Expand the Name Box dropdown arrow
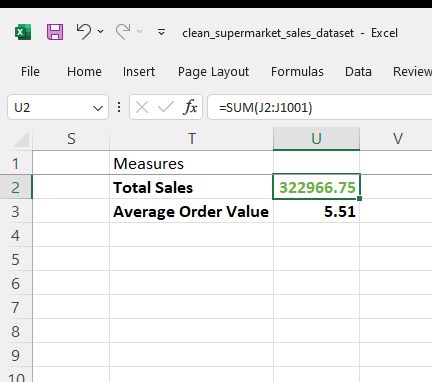The width and height of the screenshot is (432, 382). (98, 108)
